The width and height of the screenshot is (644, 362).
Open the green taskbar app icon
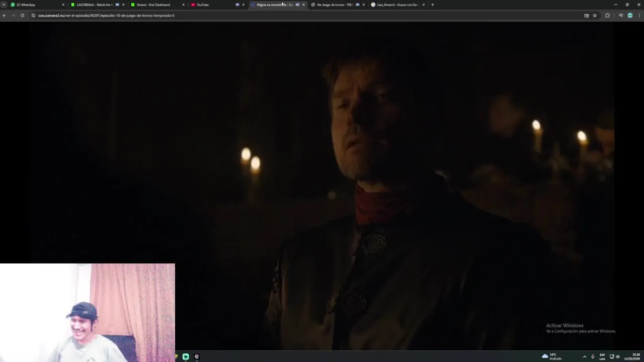click(x=186, y=356)
